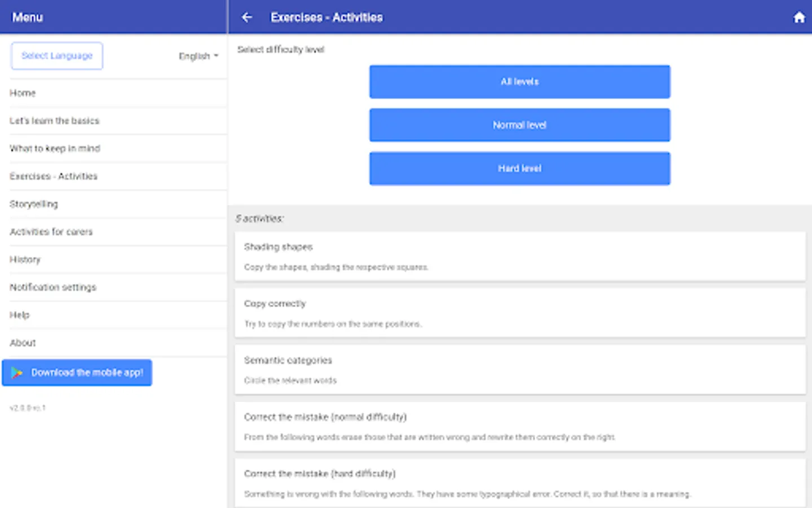This screenshot has height=508, width=812.
Task: Click the home icon in header
Action: (799, 17)
